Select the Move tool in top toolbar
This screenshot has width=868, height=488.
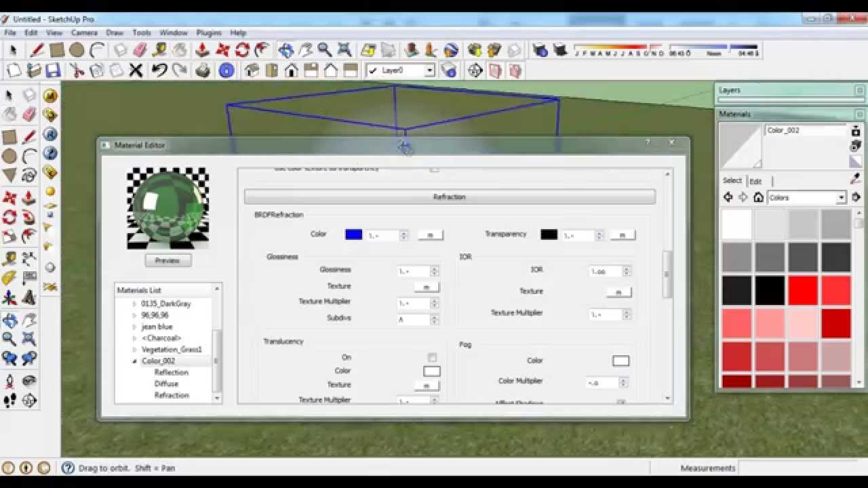coord(222,50)
